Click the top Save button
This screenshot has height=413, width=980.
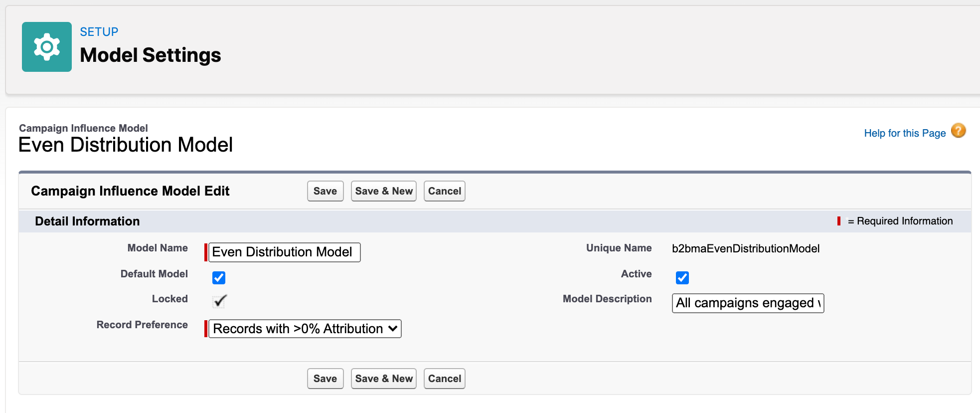326,191
